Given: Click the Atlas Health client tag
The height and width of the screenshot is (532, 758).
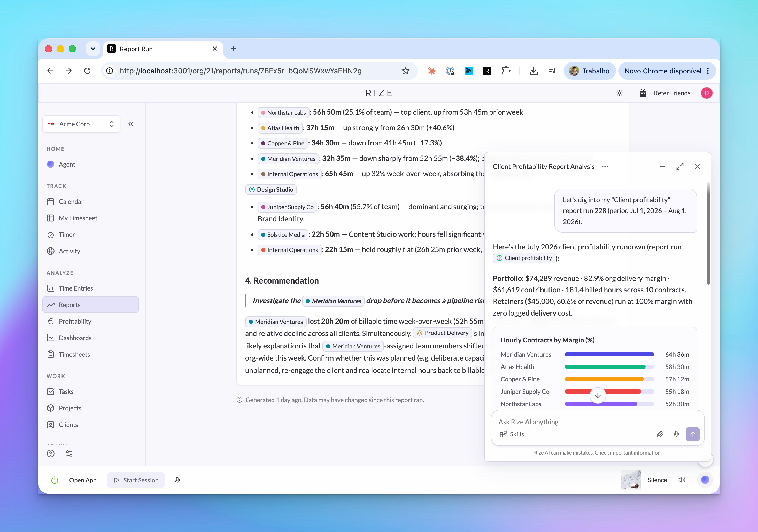Looking at the screenshot, I should click(x=280, y=128).
